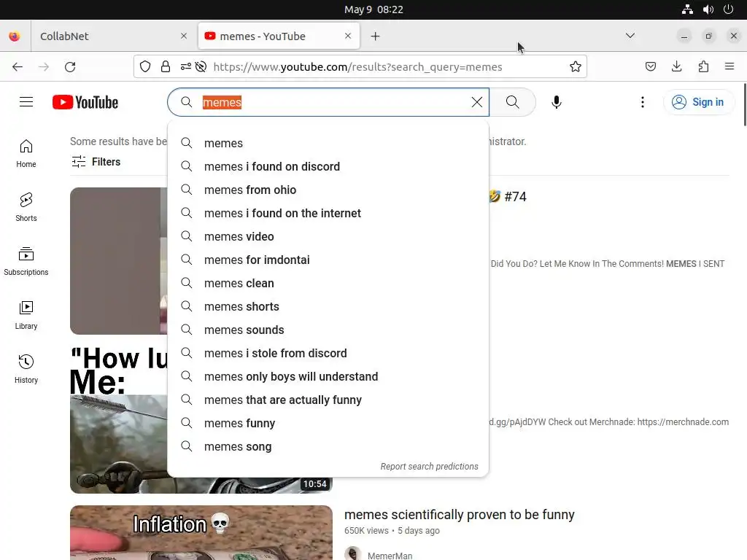Expand the list all tabs chevron
This screenshot has height=560, width=747.
tap(630, 36)
